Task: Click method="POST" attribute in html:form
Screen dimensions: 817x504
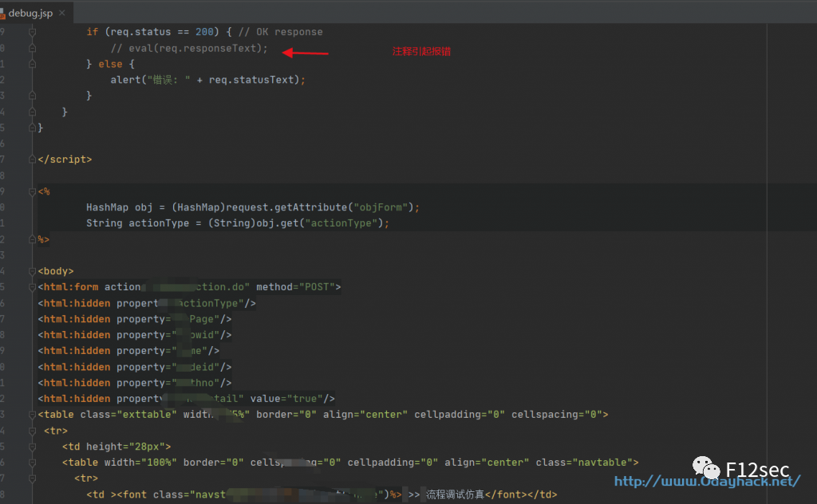Action: (x=295, y=287)
